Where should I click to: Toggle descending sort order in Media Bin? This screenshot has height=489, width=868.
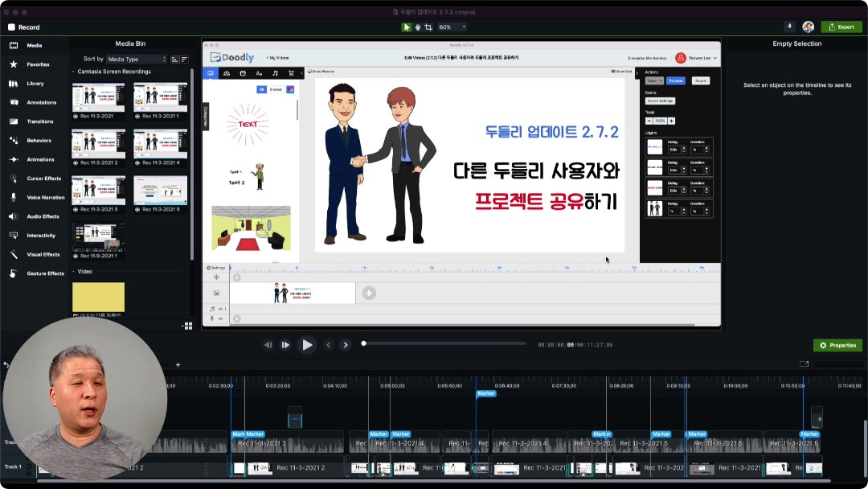[184, 60]
